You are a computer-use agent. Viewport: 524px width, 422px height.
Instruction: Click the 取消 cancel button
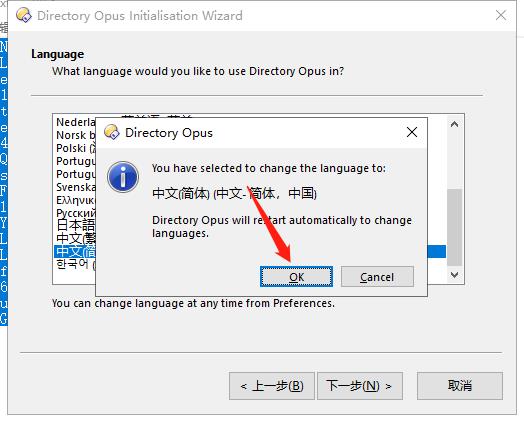coord(460,386)
